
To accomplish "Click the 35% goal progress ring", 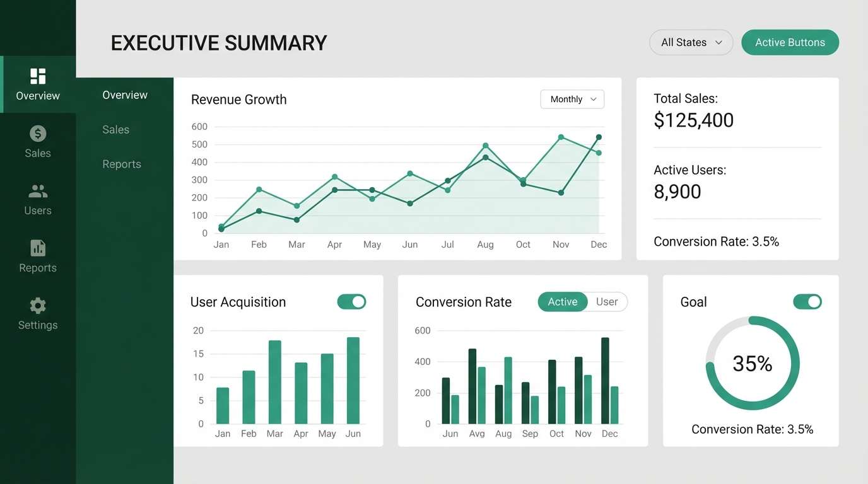I will [752, 363].
